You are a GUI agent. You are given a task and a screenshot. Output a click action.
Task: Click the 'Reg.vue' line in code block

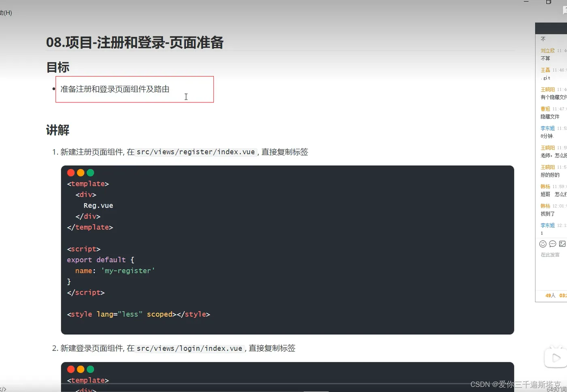click(98, 206)
